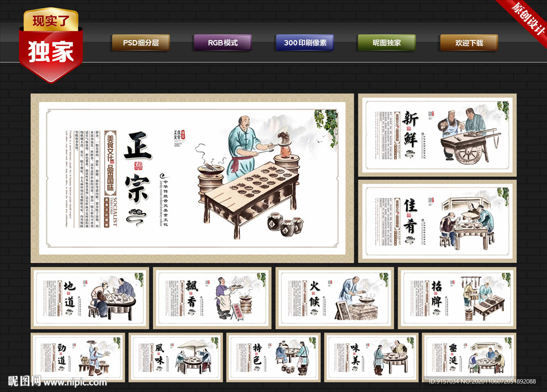Image resolution: width=547 pixels, height=392 pixels.
Task: Click the 欢迎下载 button
Action: tap(469, 43)
